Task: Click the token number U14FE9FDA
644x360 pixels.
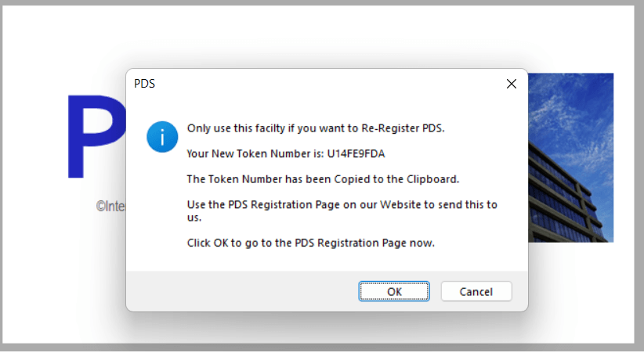Action: pyautogui.click(x=356, y=153)
